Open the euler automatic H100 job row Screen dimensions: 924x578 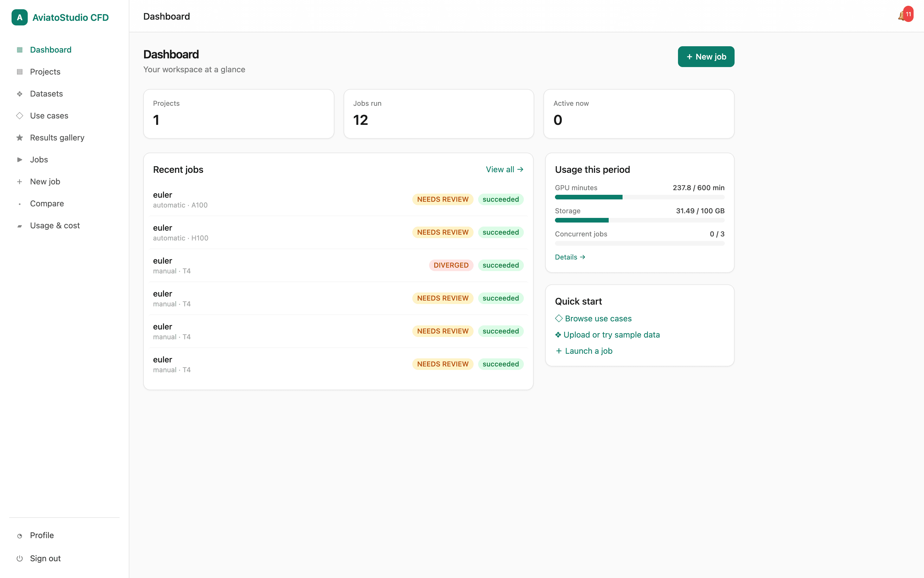(x=338, y=232)
